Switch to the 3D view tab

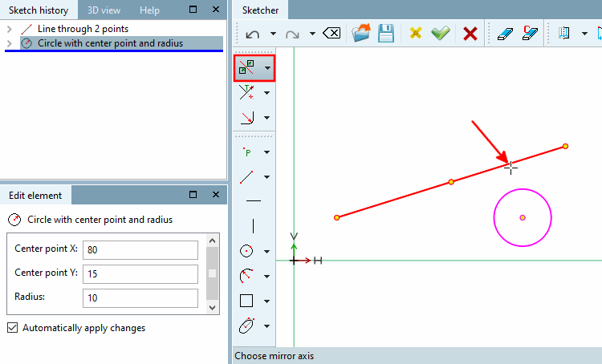point(104,10)
